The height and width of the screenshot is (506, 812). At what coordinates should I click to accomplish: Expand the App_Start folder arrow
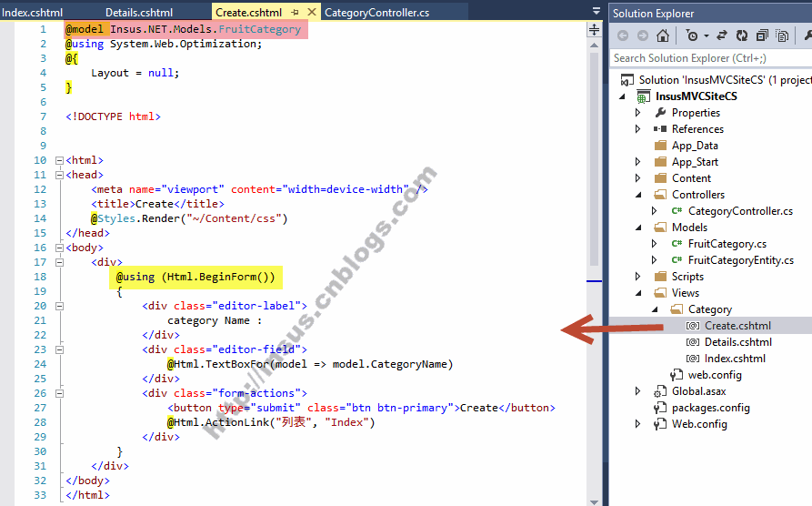click(x=638, y=162)
